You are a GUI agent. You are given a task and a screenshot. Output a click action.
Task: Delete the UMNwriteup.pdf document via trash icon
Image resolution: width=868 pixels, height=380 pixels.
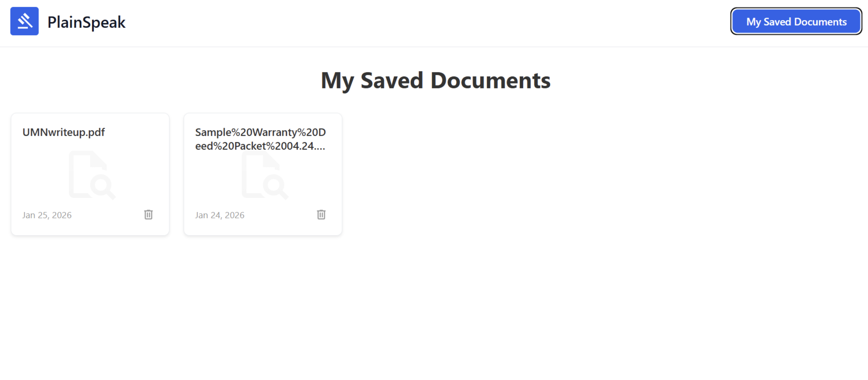coord(148,214)
